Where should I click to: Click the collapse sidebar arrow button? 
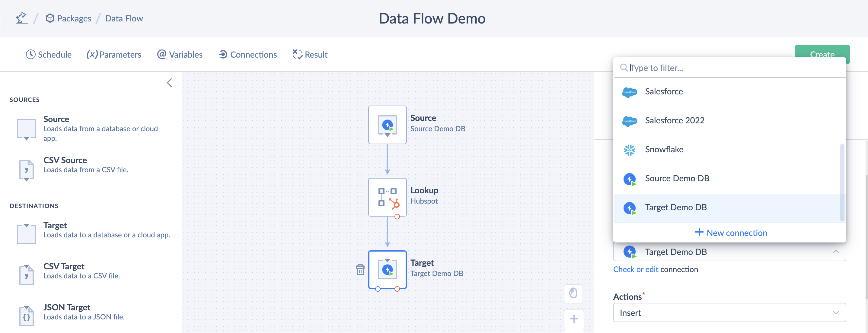169,83
